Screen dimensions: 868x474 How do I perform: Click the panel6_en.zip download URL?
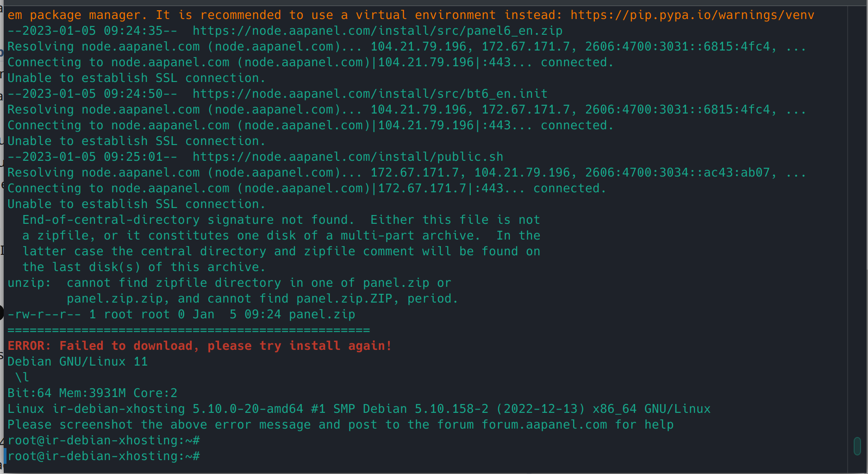click(377, 31)
